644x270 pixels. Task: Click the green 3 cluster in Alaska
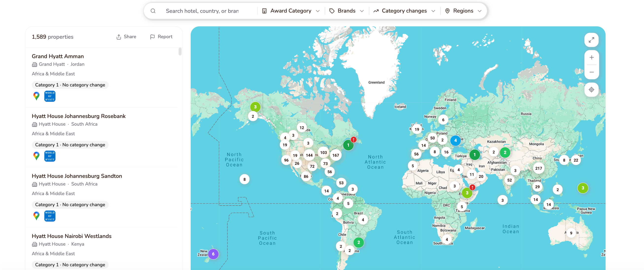[x=255, y=107]
